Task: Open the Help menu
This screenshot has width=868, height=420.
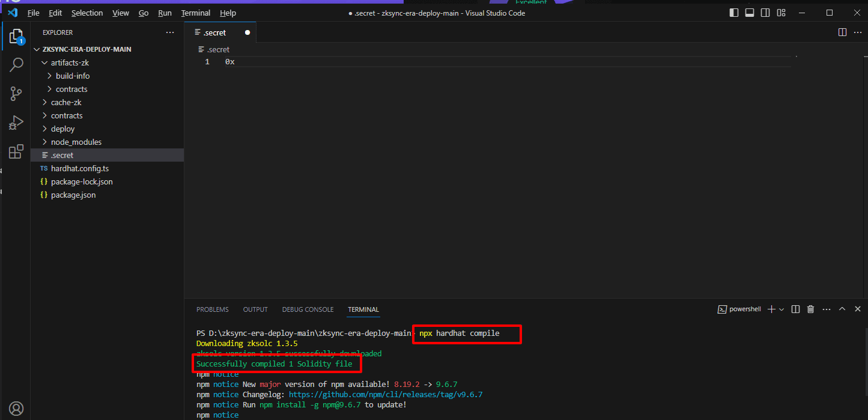Action: click(x=228, y=13)
